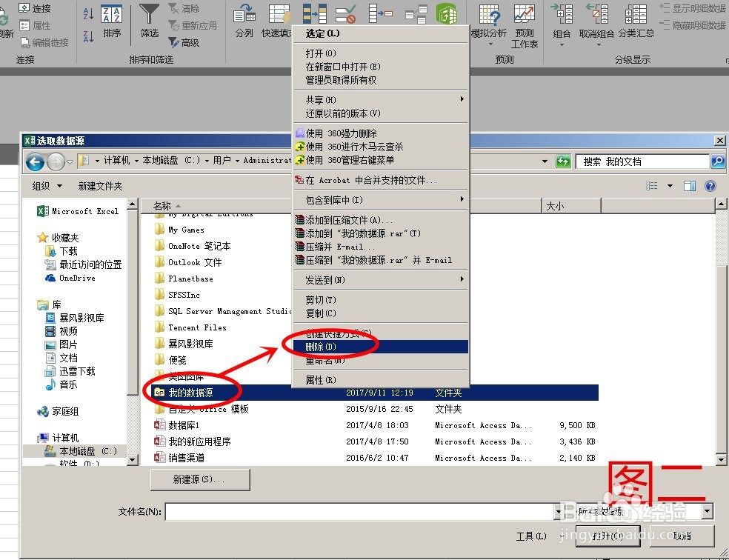Click 隐藏明细数据 in the ribbon

pyautogui.click(x=693, y=26)
